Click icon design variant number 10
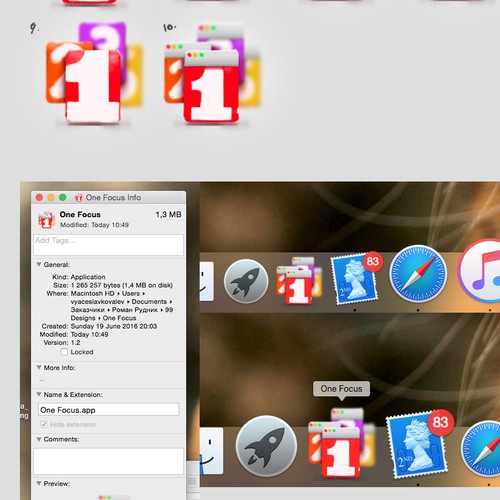 point(213,74)
